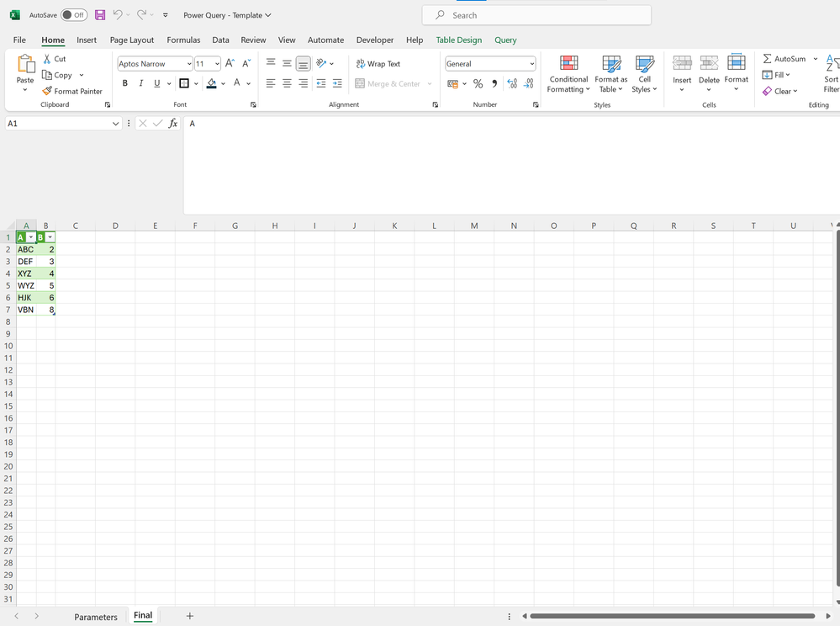Click the Search box in title bar

[536, 15]
